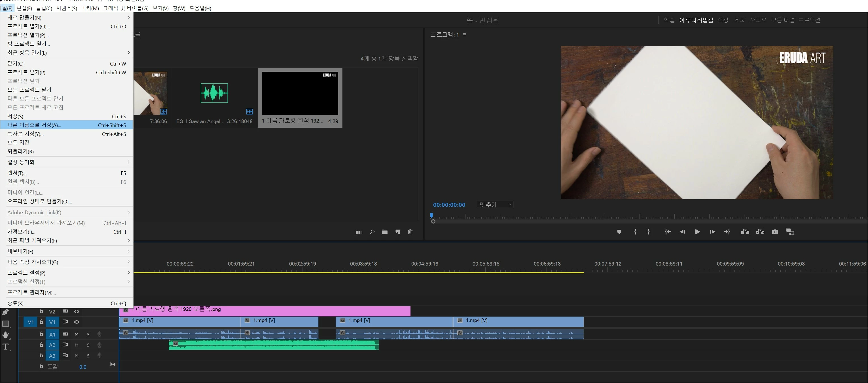
Task: Solo audio track A2
Action: click(88, 345)
